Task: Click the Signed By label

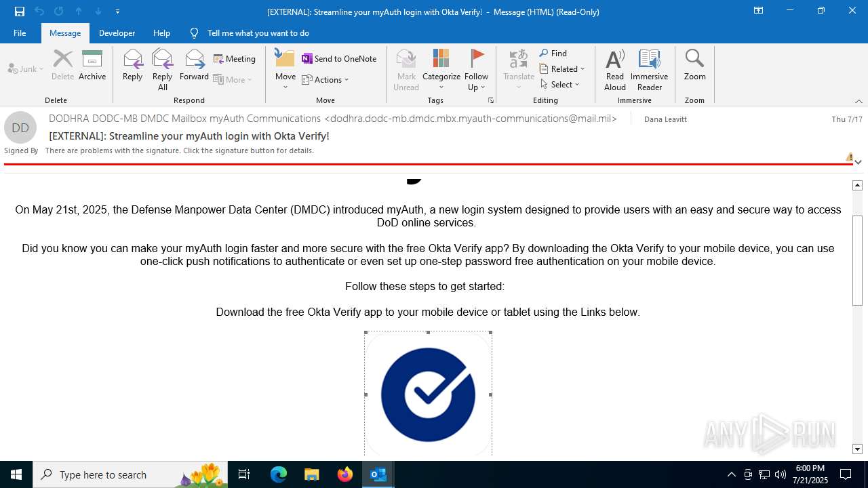Action: pyautogui.click(x=21, y=150)
